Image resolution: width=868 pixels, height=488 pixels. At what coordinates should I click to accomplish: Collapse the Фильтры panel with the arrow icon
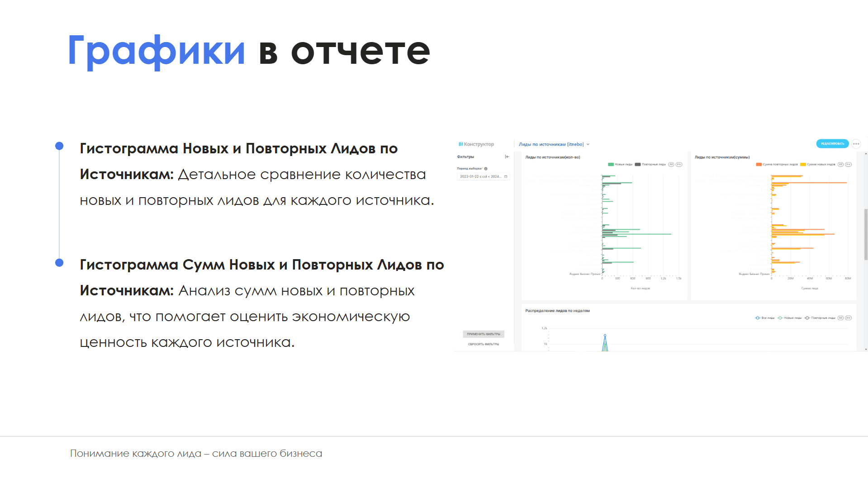(x=507, y=156)
